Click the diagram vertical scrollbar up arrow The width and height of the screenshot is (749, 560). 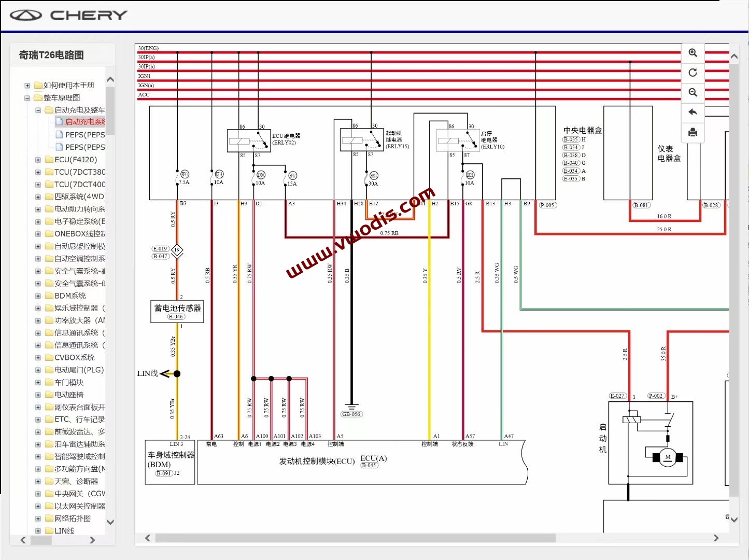(734, 56)
